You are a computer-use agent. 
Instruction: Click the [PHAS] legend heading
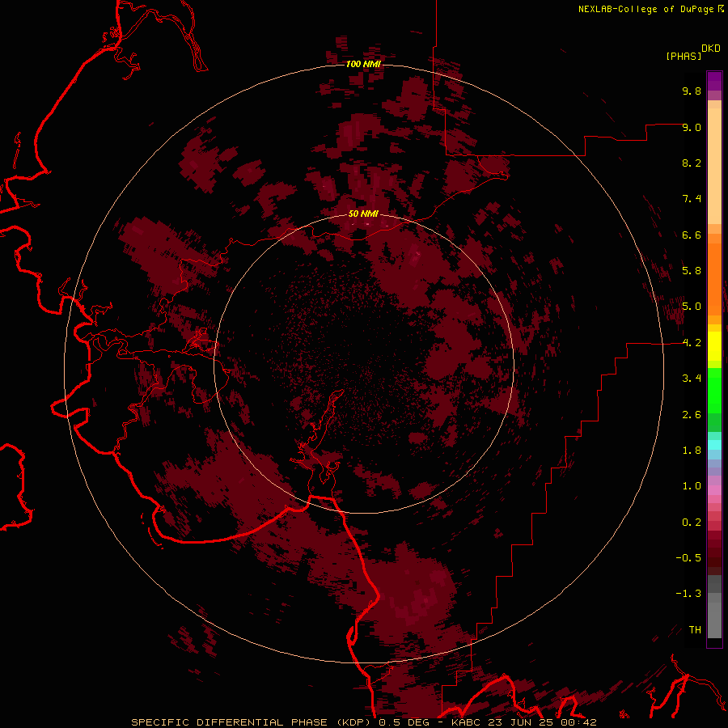(684, 56)
